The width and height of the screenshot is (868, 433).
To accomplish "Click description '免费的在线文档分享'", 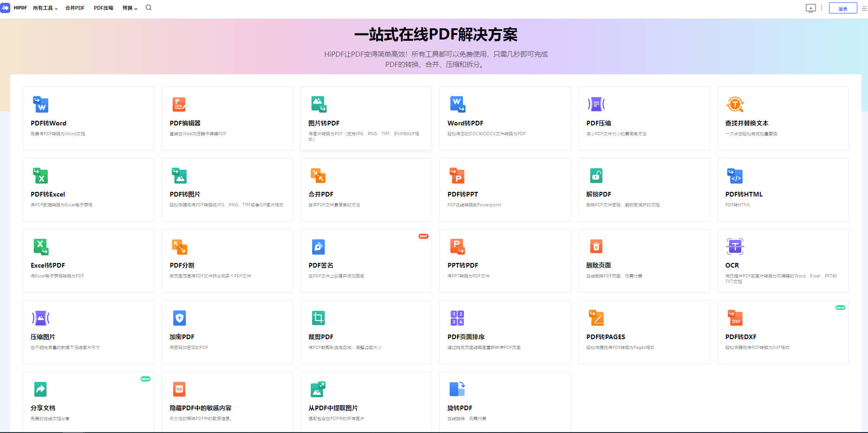I will click(50, 419).
